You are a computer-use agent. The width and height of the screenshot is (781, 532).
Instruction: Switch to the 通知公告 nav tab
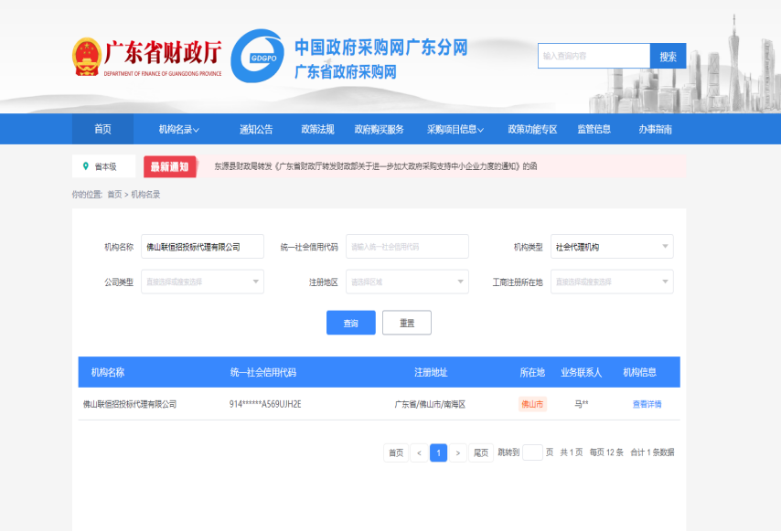coord(256,130)
